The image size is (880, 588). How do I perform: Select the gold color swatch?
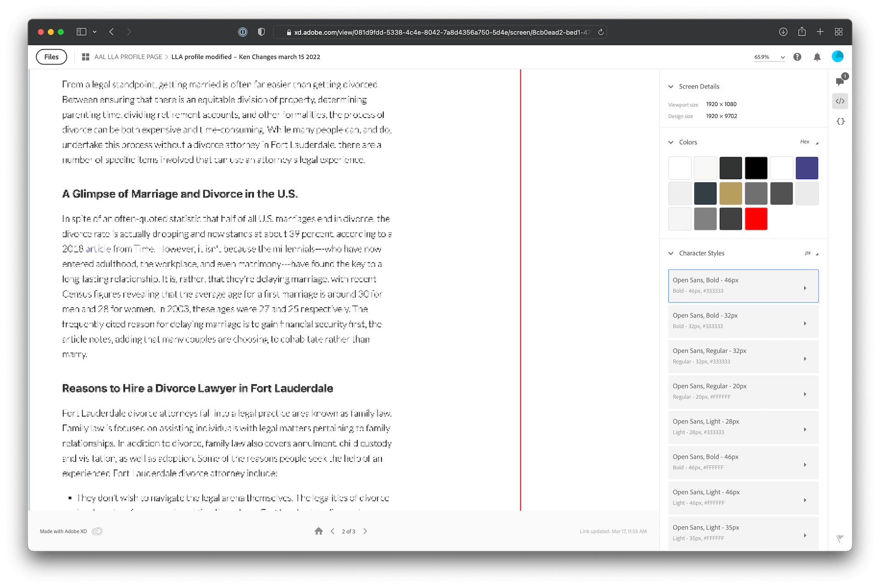tap(730, 193)
